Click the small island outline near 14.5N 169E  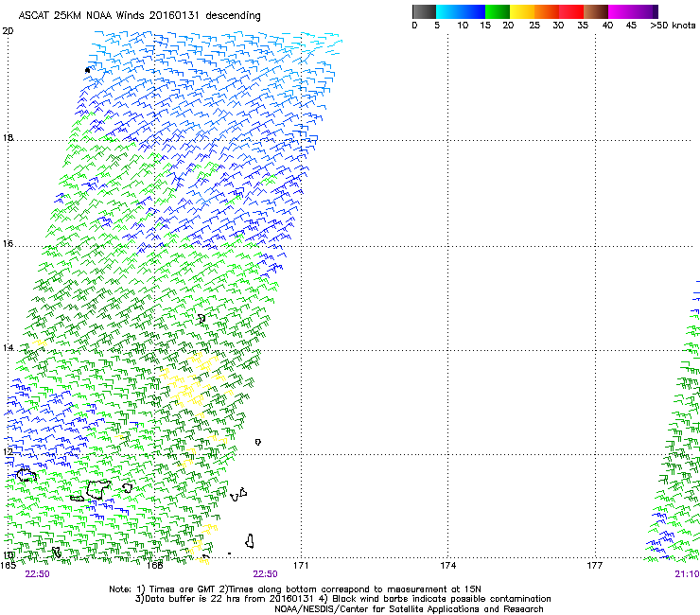(201, 319)
